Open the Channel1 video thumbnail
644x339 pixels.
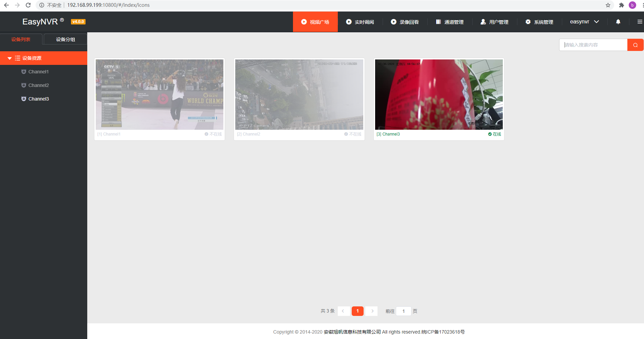[160, 94]
